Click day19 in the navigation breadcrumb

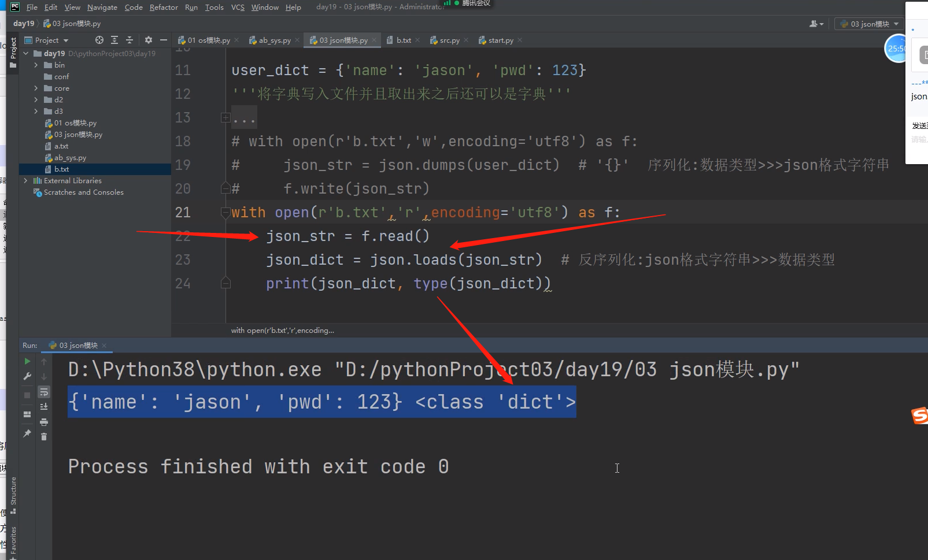pyautogui.click(x=24, y=24)
